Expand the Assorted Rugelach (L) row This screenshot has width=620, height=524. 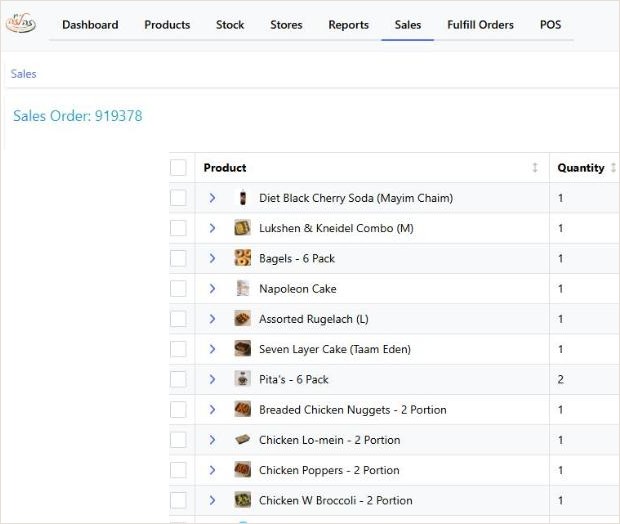pyautogui.click(x=212, y=319)
